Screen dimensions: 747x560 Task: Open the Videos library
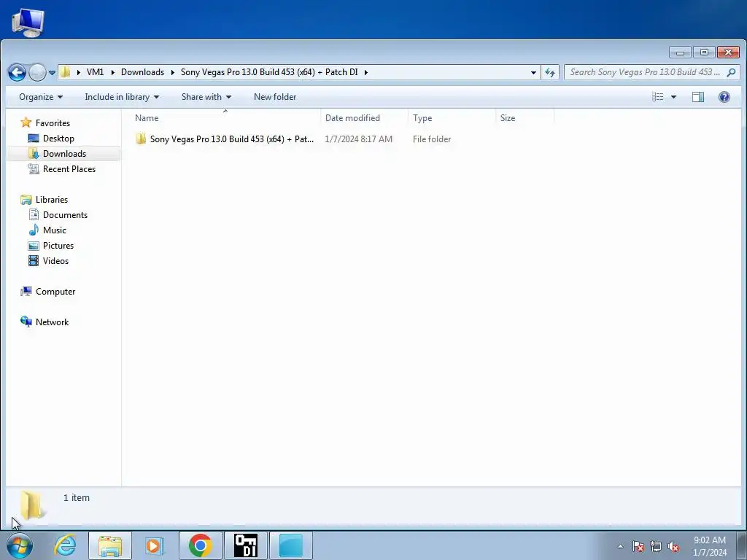tap(55, 260)
